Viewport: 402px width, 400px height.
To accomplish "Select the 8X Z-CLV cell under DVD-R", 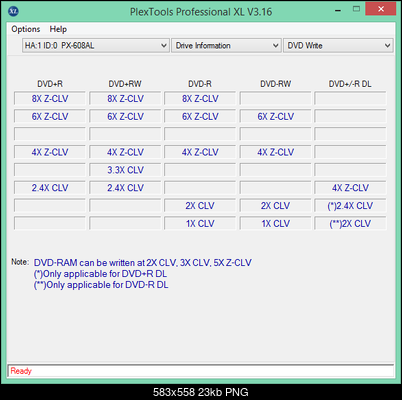I will tap(200, 99).
